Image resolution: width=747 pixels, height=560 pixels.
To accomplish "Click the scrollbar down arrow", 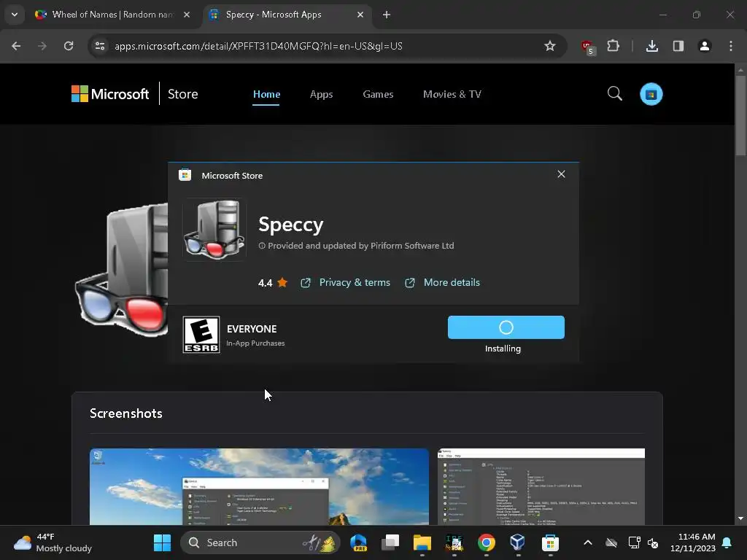I will tap(740, 518).
